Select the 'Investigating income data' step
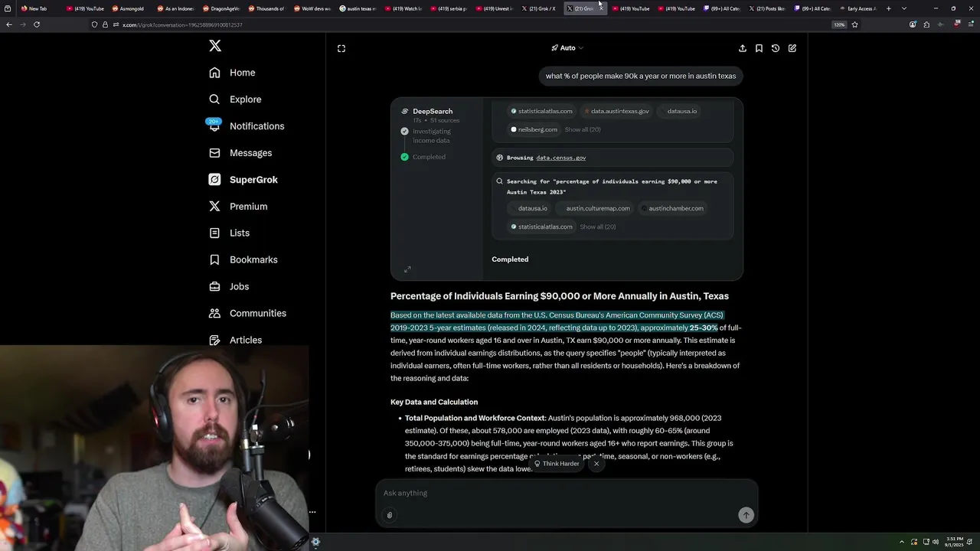This screenshot has width=980, height=551. tap(432, 135)
